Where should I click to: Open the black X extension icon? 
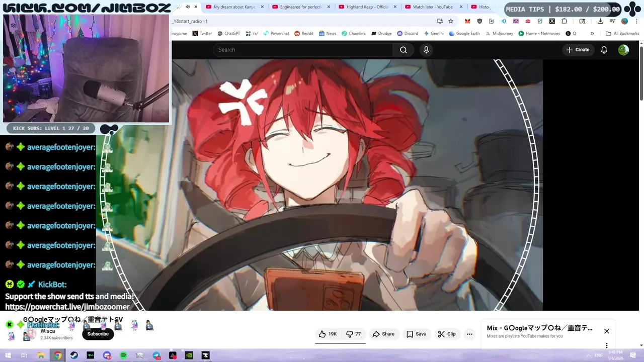click(552, 21)
